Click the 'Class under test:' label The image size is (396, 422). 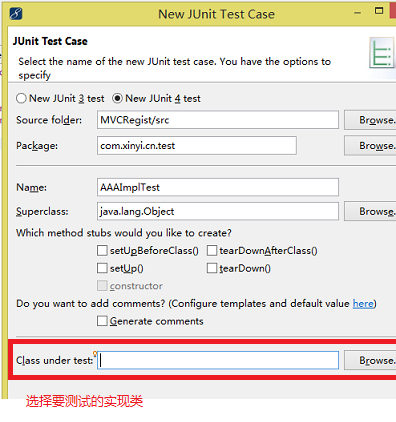(55, 360)
